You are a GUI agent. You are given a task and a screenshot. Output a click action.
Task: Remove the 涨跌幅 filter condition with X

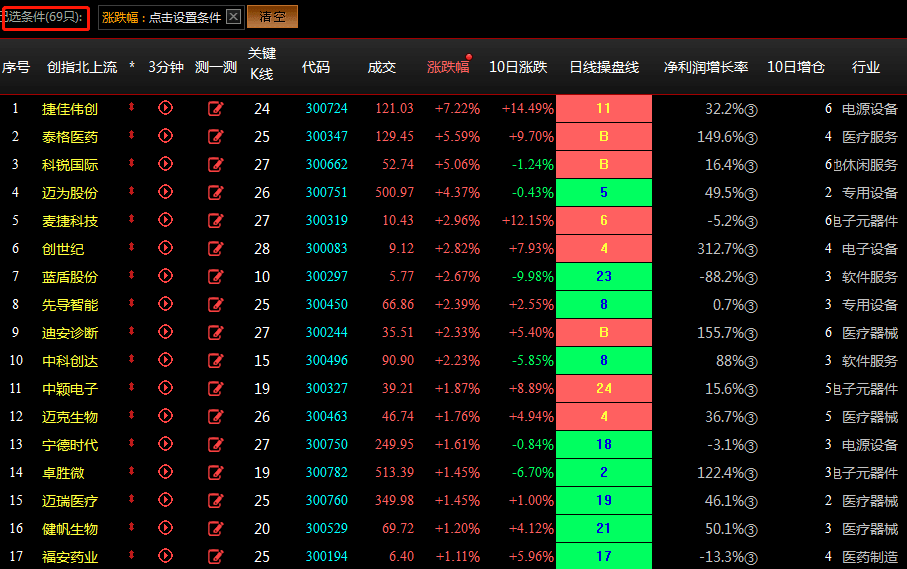coord(233,16)
